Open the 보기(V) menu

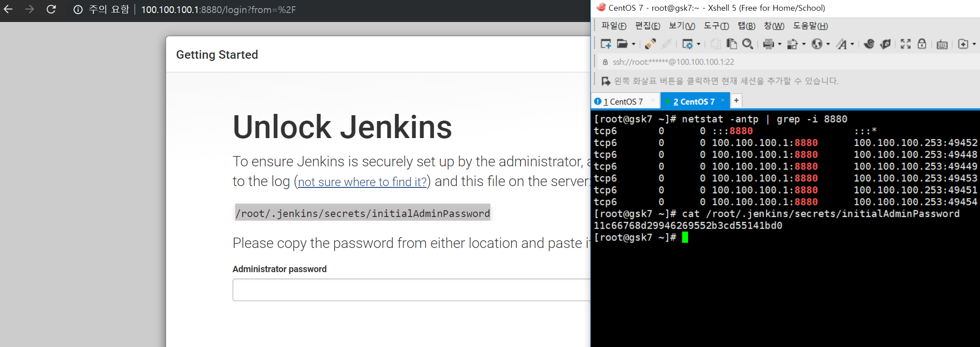click(x=682, y=26)
